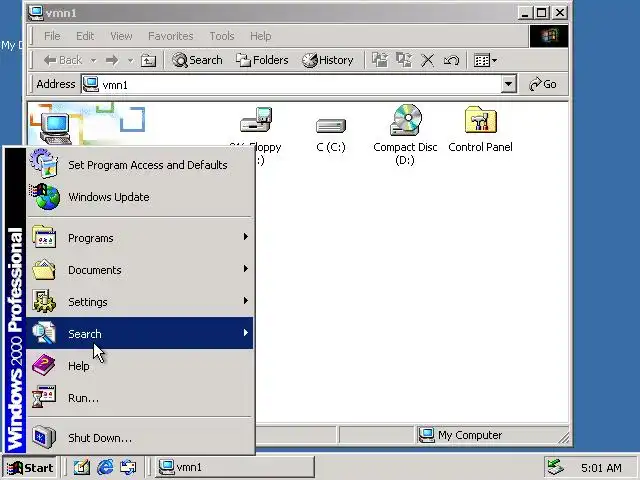Open the Documents submenu
The width and height of the screenshot is (640, 480).
click(x=140, y=269)
